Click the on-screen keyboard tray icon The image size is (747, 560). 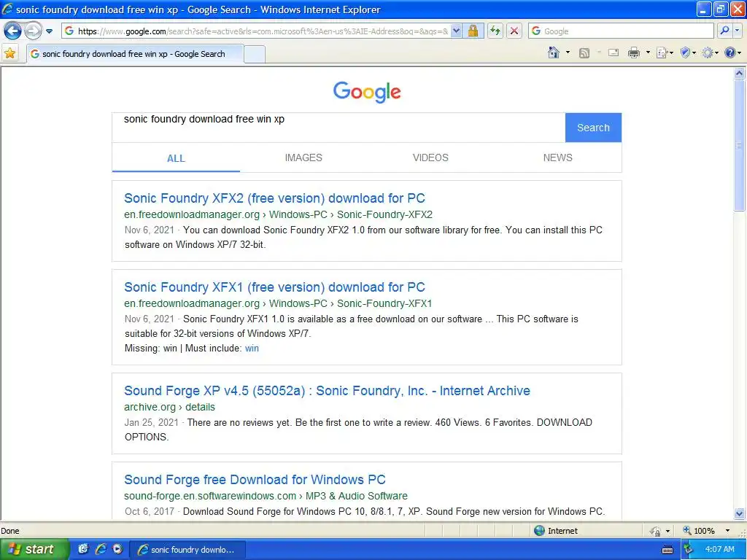click(x=667, y=550)
